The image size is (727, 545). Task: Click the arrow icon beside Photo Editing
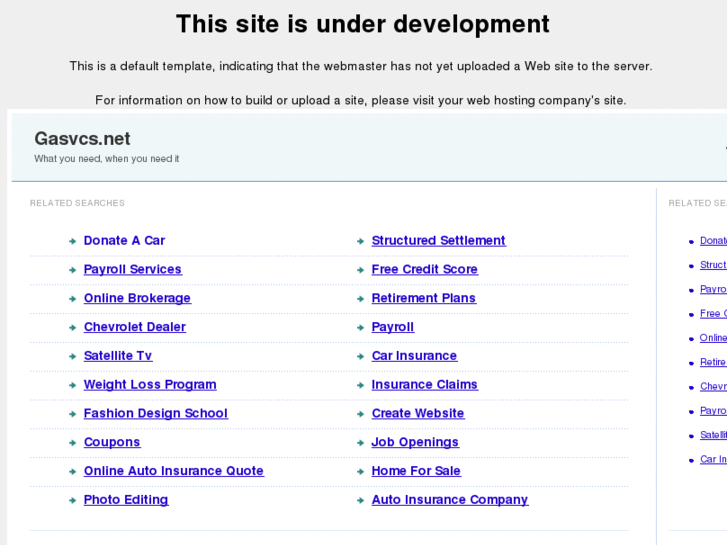click(x=72, y=500)
